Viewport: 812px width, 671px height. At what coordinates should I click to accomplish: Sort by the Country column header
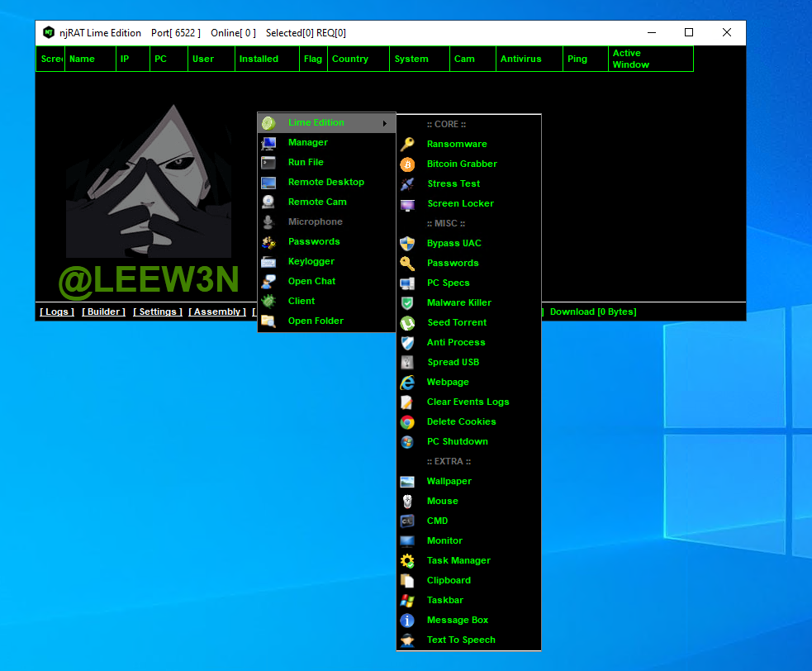pyautogui.click(x=350, y=59)
